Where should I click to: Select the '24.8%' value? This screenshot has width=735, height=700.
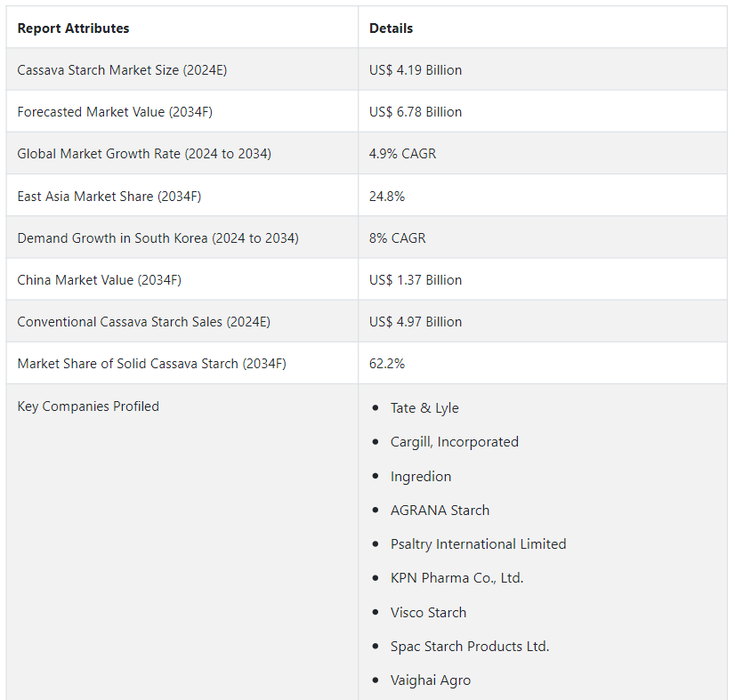387,196
